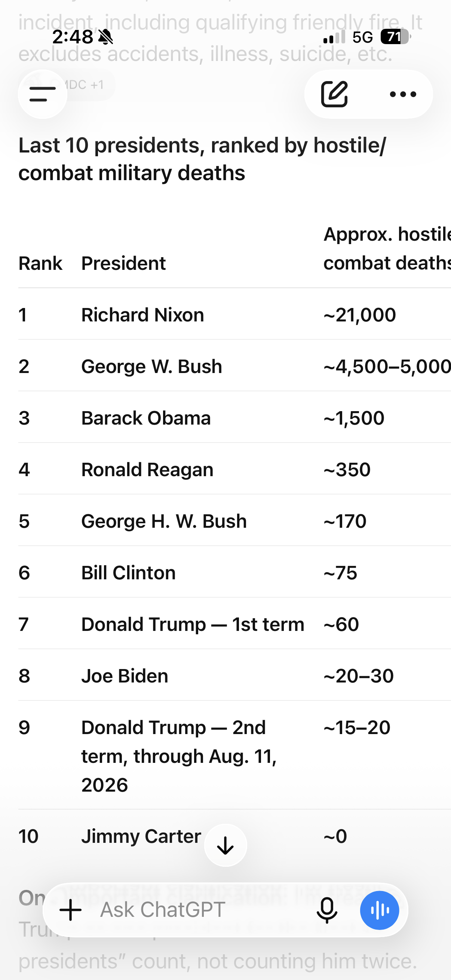This screenshot has width=451, height=980.
Task: Select the Jimmy Carter table row
Action: click(234, 836)
